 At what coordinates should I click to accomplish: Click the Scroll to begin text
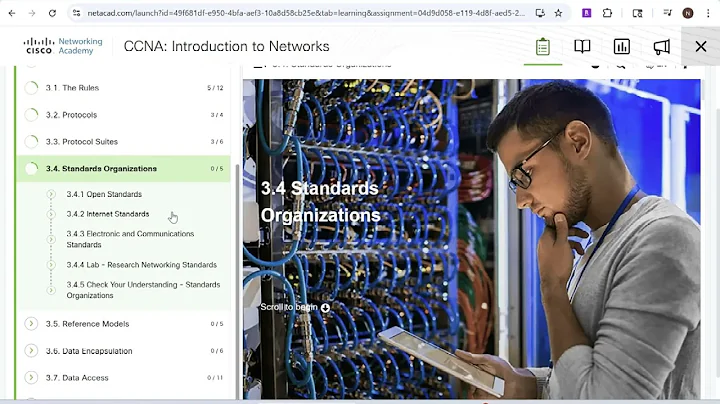pos(289,307)
